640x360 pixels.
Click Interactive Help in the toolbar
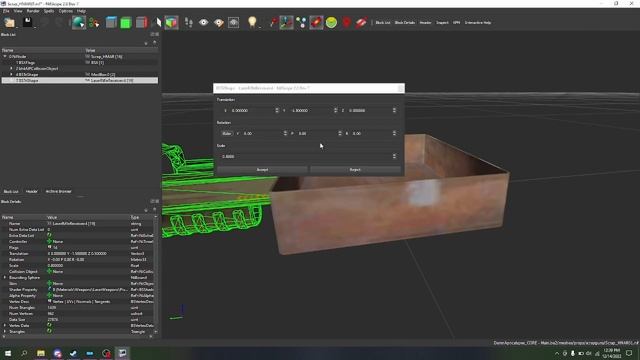478,22
